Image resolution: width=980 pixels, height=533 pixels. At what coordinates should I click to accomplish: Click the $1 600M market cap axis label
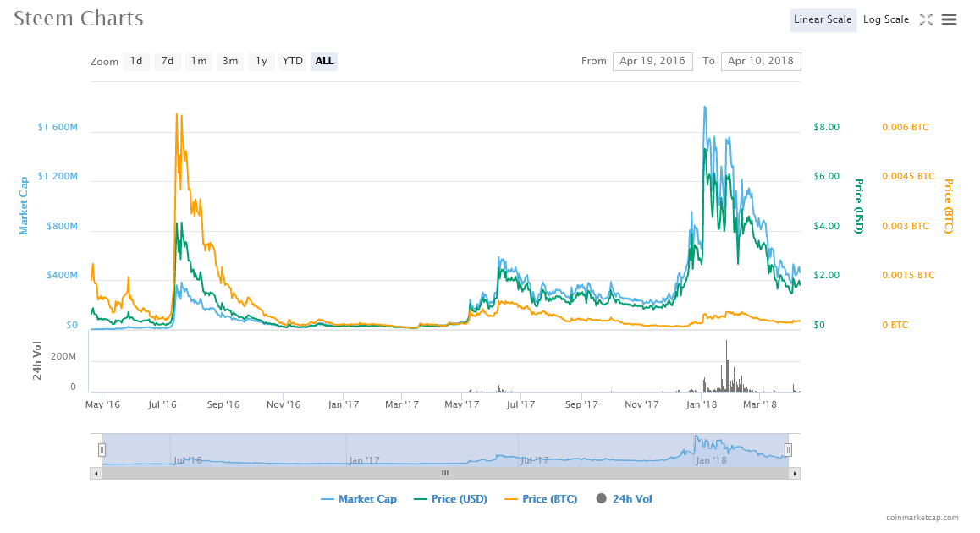click(58, 128)
